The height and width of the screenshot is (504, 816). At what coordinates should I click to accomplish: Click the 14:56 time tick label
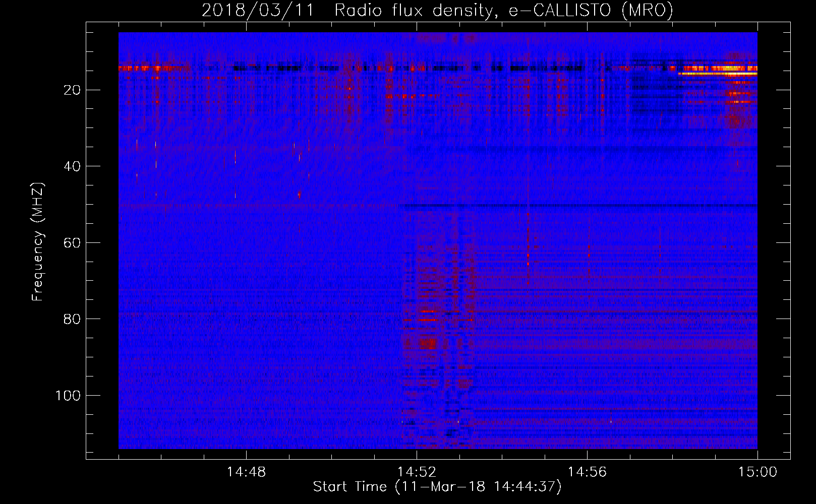[587, 472]
